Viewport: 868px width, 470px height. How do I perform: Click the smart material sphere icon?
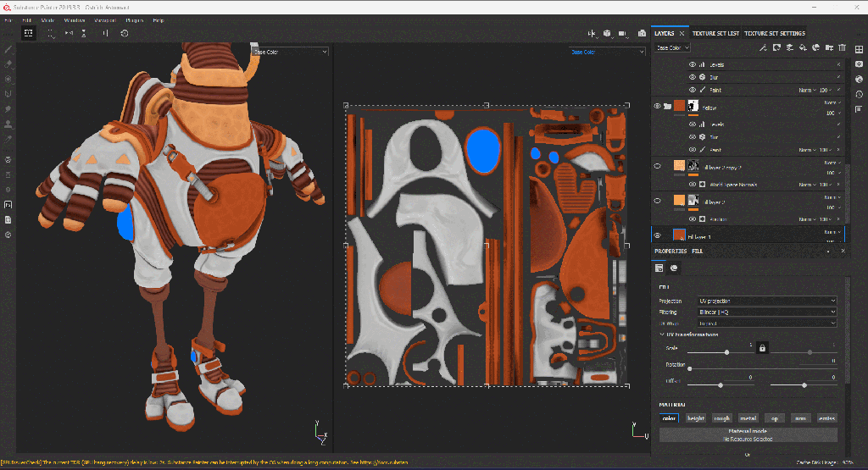[x=815, y=47]
